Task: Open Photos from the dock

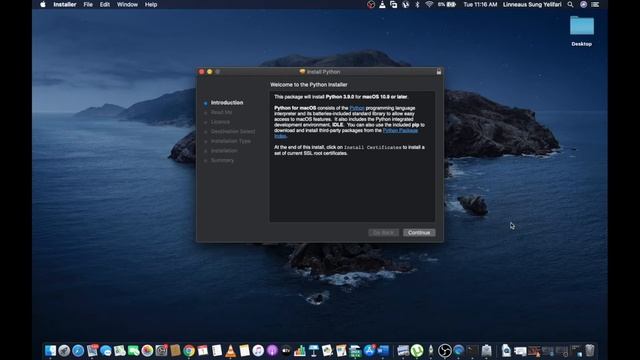Action: pos(147,351)
